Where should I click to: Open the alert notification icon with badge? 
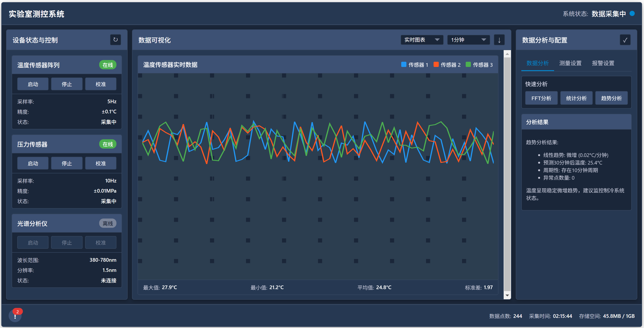(x=15, y=315)
